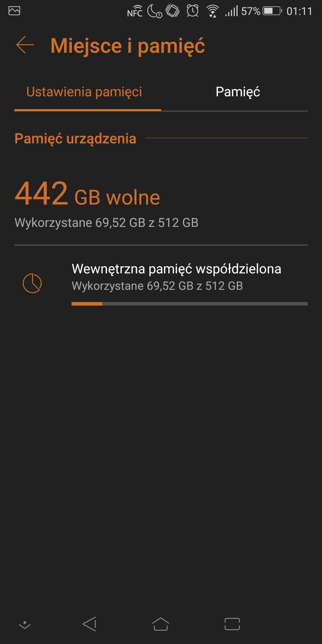Tap the auto-rotate status icon
The height and width of the screenshot is (644, 322).
pos(173,11)
